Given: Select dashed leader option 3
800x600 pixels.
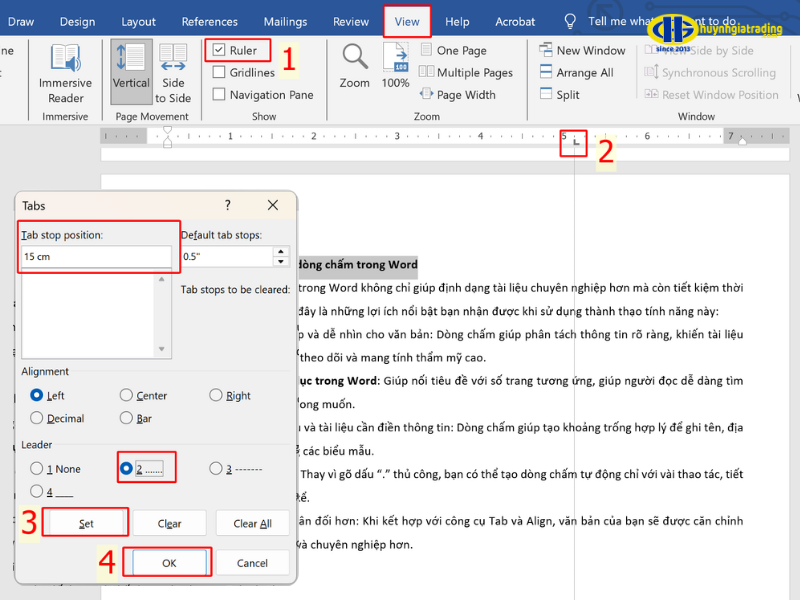Looking at the screenshot, I should coord(216,468).
